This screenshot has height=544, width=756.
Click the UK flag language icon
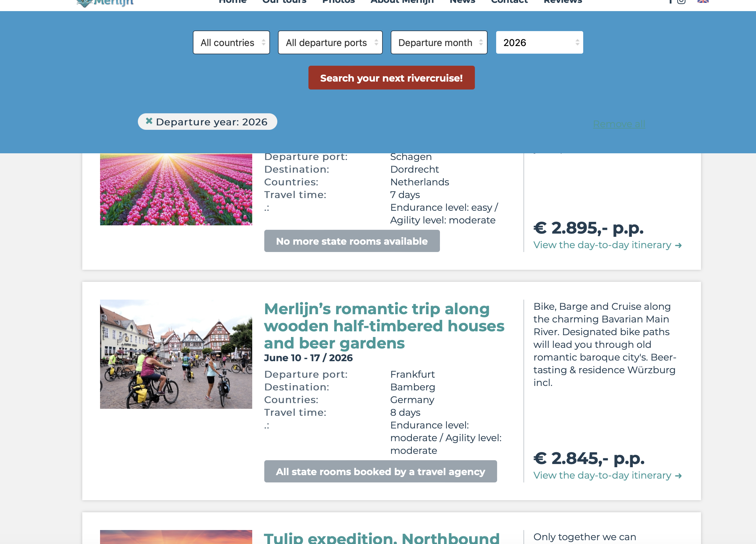(703, 1)
